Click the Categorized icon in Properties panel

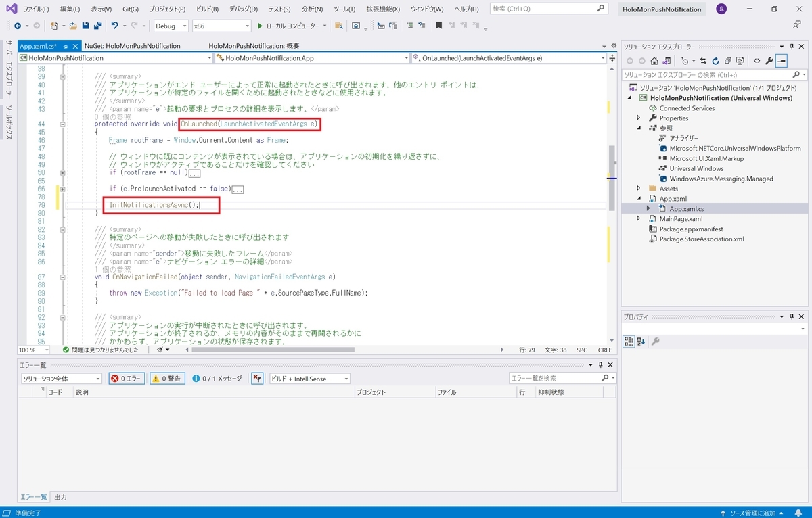coord(629,342)
